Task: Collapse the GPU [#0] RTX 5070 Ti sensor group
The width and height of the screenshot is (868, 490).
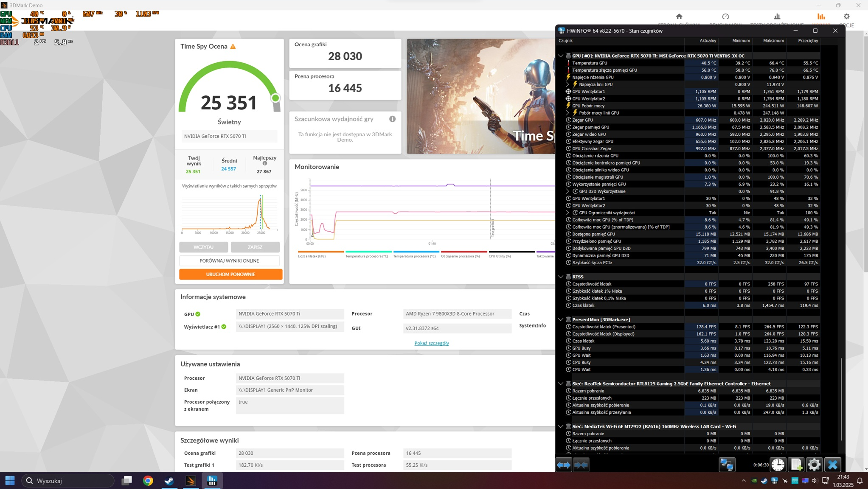Action: [561, 56]
